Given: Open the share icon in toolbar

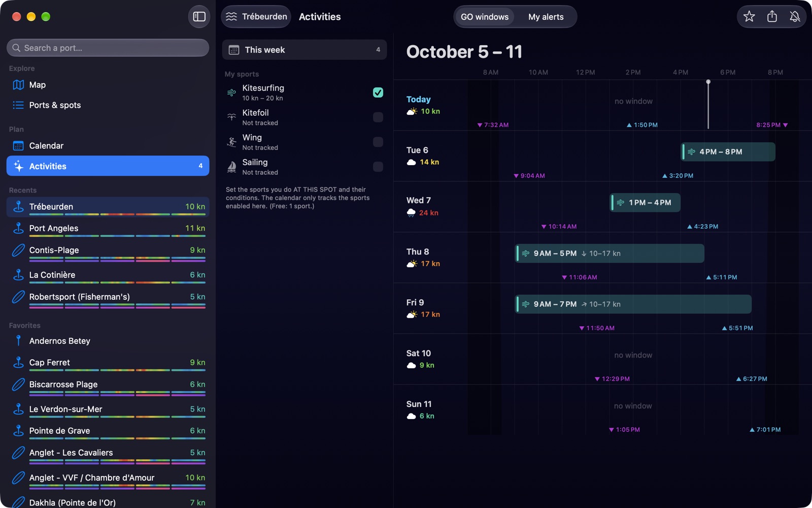Looking at the screenshot, I should pyautogui.click(x=772, y=17).
